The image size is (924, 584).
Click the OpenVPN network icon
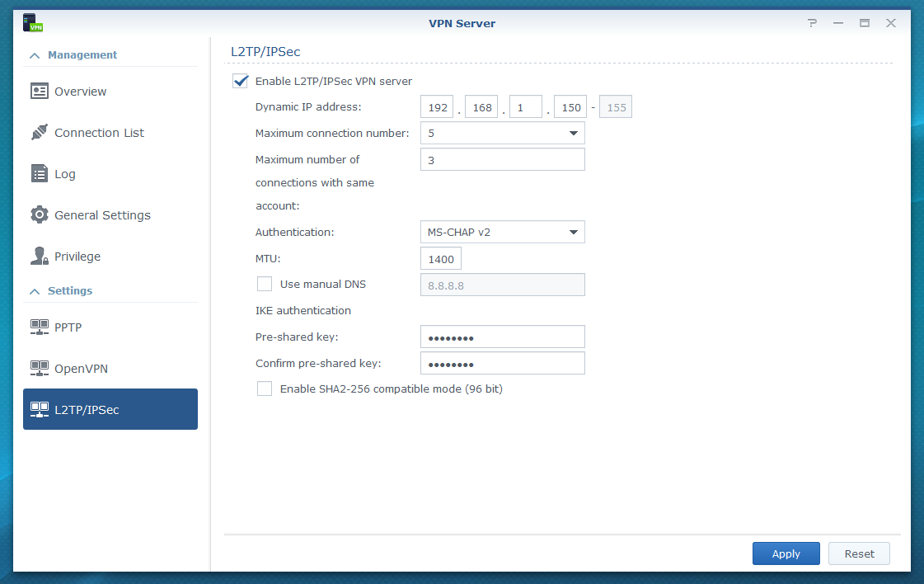39,369
